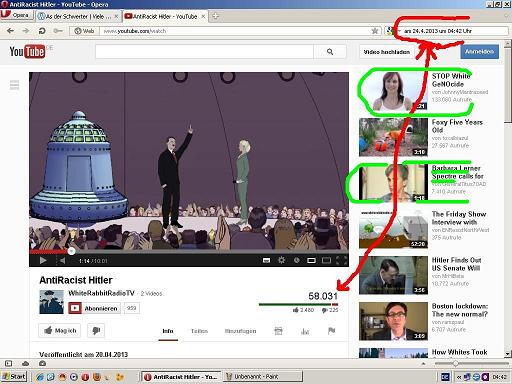The width and height of the screenshot is (512, 384).
Task: Enter fullscreen mode in the player
Action: [x=342, y=260]
